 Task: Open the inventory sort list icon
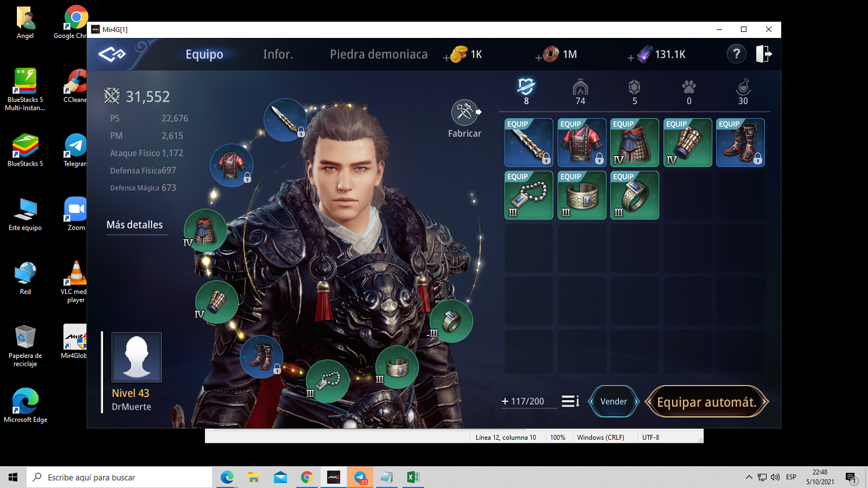click(x=570, y=401)
